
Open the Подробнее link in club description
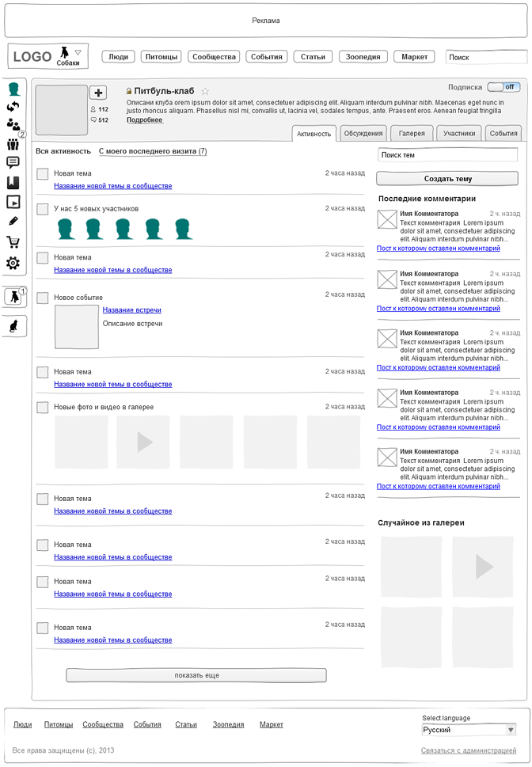point(144,120)
